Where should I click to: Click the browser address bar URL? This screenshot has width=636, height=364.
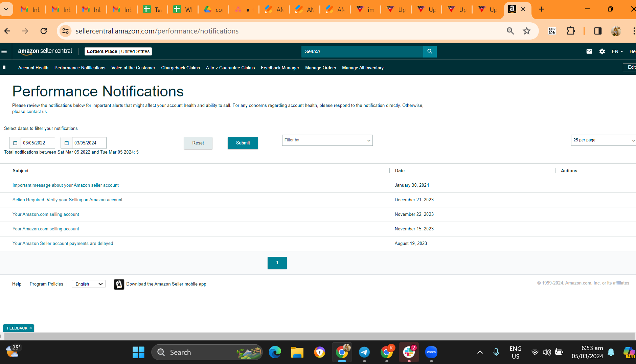157,31
